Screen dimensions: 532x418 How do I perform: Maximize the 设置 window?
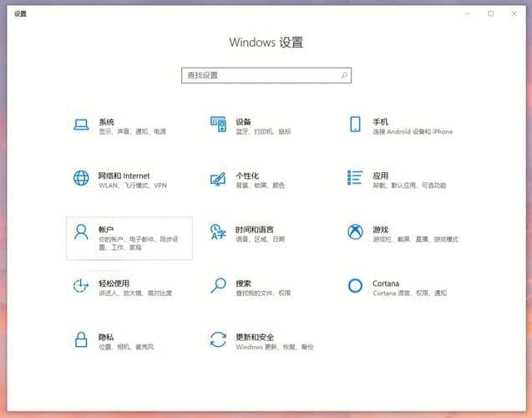pos(490,13)
